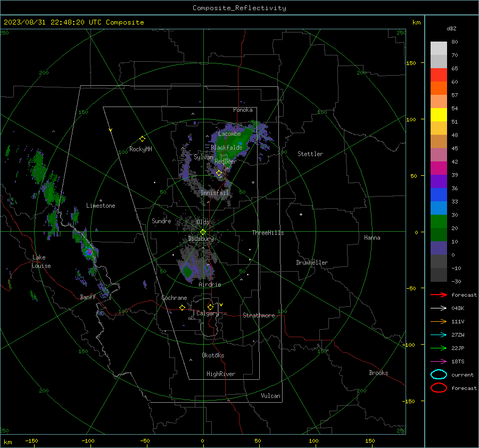The image size is (479, 448).
Task: Click the 'Lake Louise' location label
Action: (x=41, y=262)
